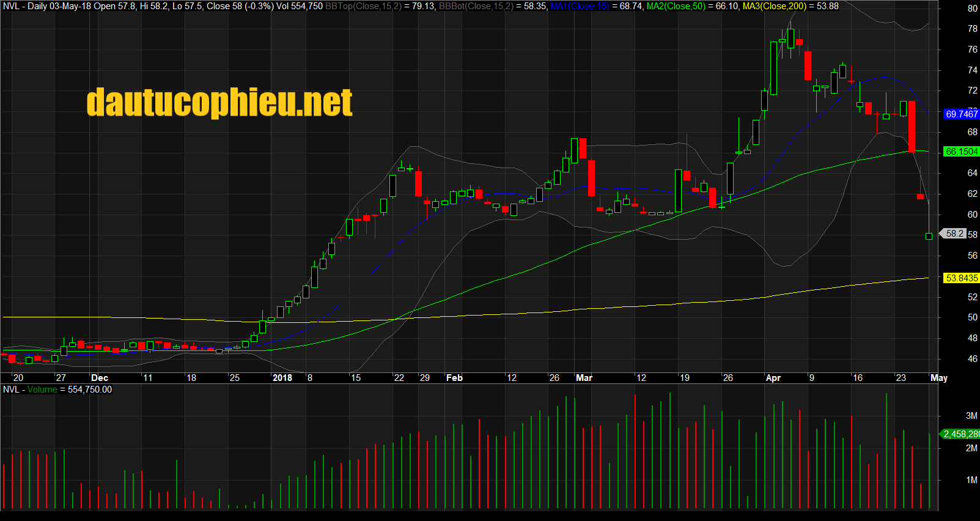Select the green 66.1504 price tag
This screenshot has width=980, height=521.
pos(961,152)
